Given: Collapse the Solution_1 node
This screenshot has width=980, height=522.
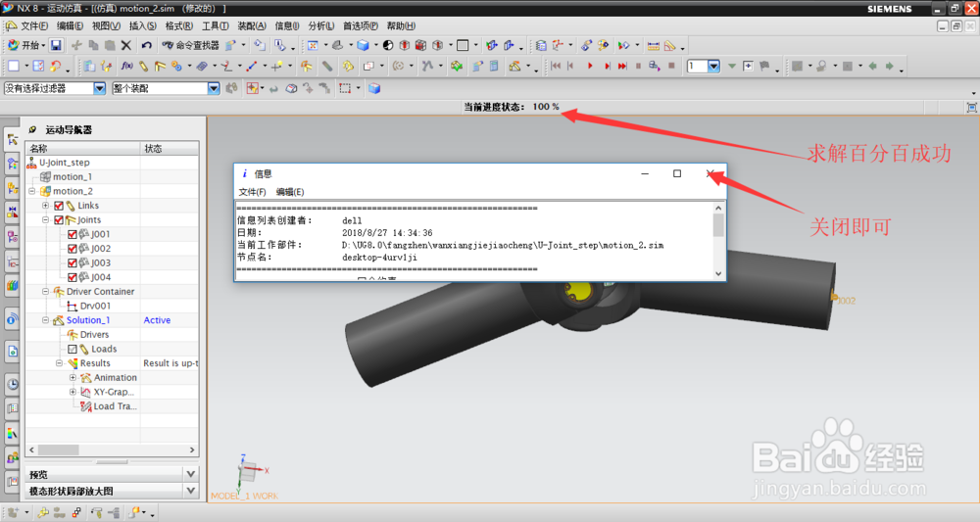Looking at the screenshot, I should point(46,320).
